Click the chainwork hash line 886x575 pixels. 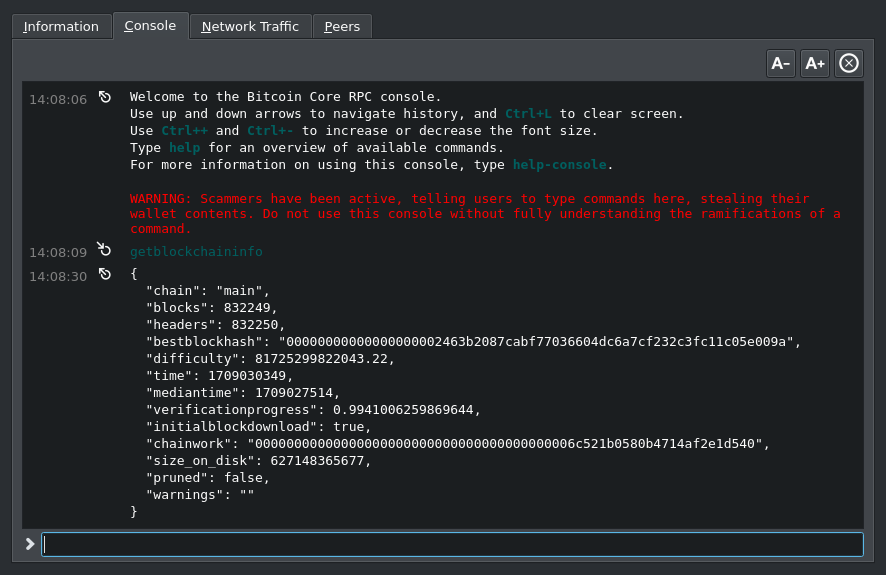pos(458,443)
